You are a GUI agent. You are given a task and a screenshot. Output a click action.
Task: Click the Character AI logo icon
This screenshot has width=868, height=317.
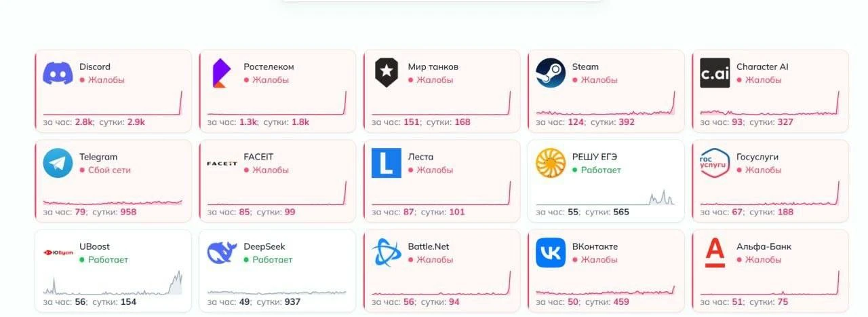[x=715, y=73]
